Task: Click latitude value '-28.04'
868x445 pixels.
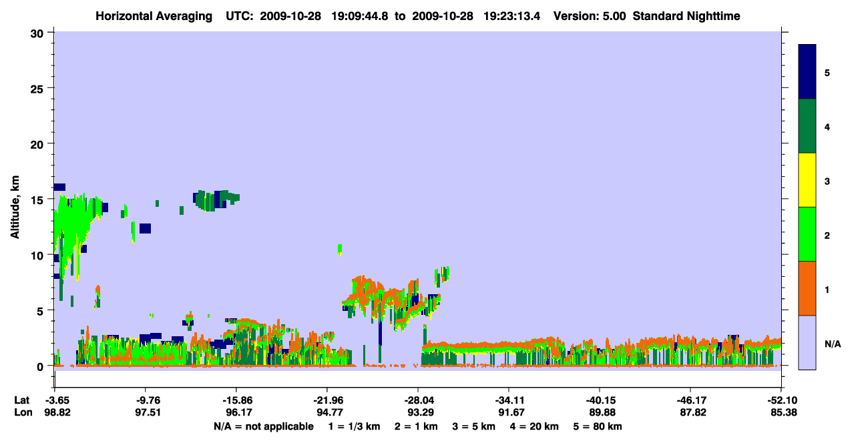Action: (x=418, y=400)
